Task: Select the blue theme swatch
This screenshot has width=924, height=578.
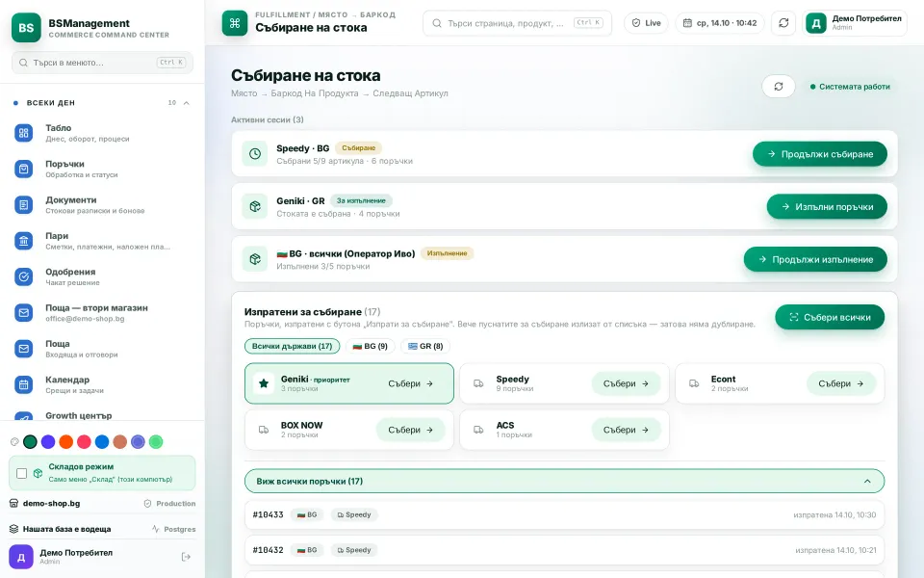Action: [x=102, y=442]
